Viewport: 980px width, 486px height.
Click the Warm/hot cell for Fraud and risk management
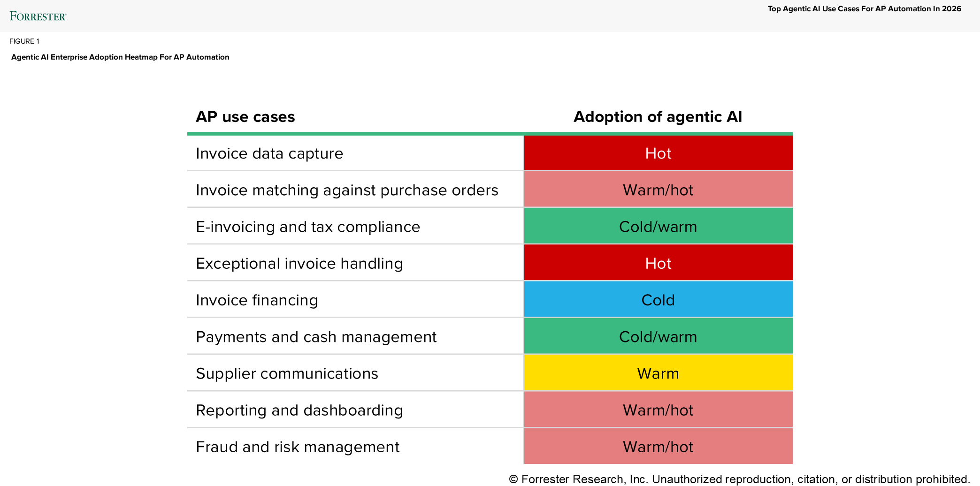coord(658,446)
